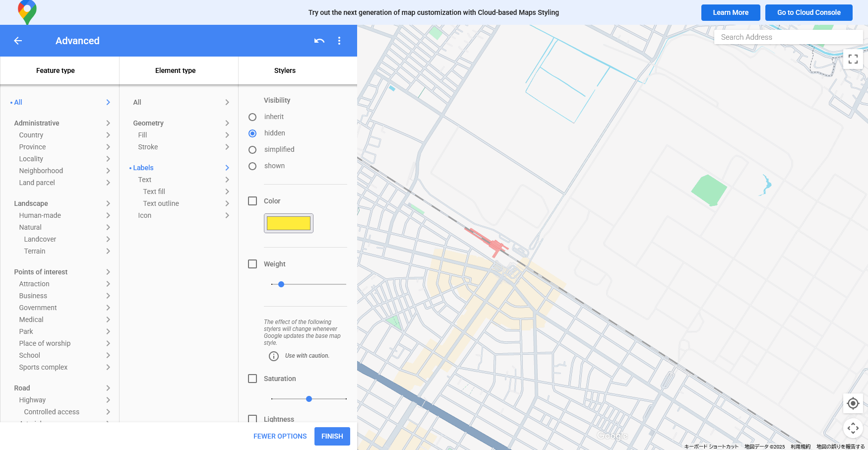Toggle fullscreen map view
Screen dimensions: 868x450
coord(853,59)
